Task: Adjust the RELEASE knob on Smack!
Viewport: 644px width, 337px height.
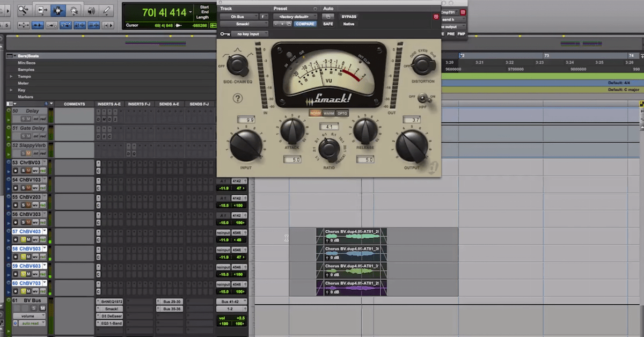Action: [365, 132]
